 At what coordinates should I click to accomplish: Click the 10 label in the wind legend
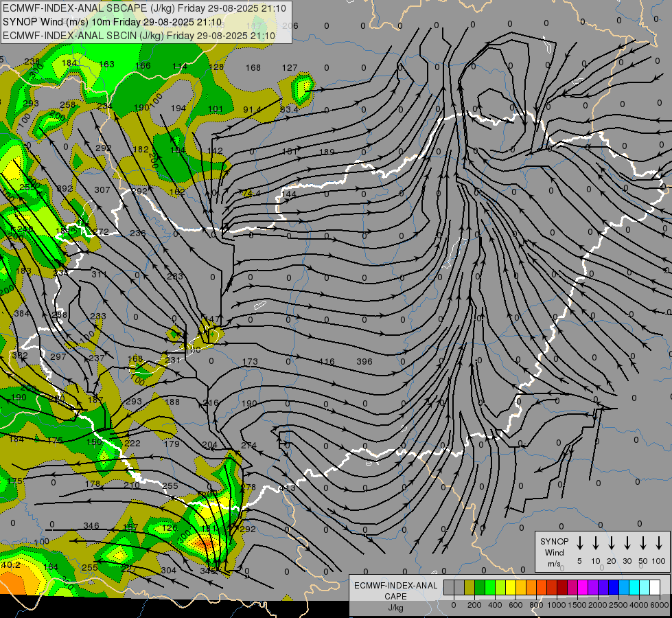point(596,561)
